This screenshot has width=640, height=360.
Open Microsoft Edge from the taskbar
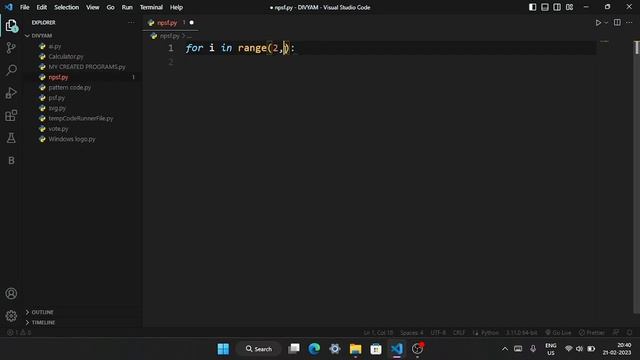pos(314,349)
